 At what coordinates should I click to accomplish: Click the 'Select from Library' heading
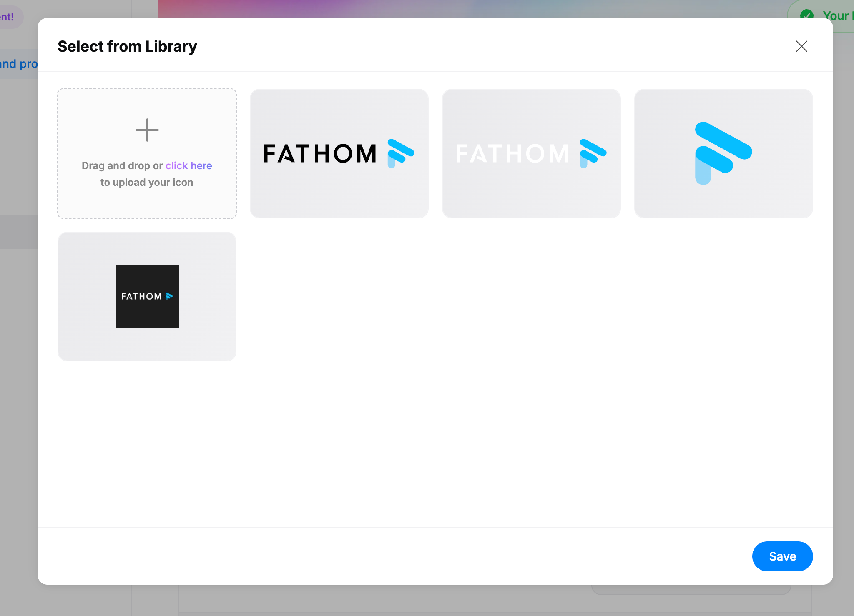pyautogui.click(x=127, y=46)
